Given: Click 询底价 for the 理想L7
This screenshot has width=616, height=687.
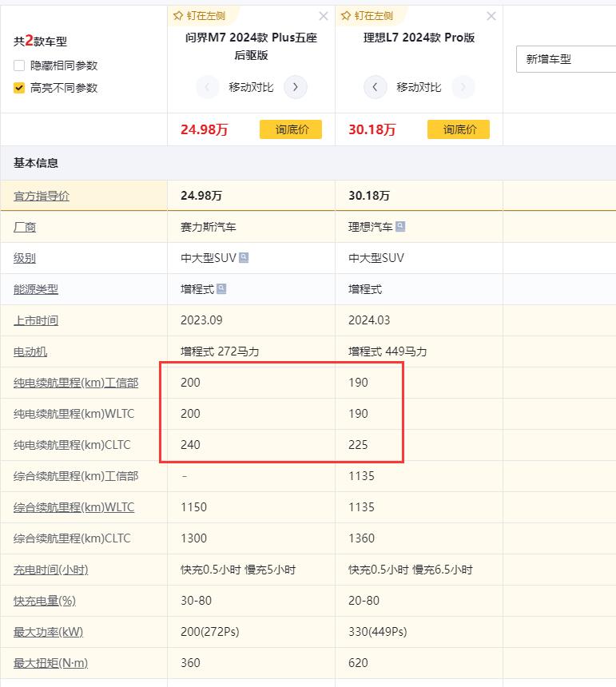Looking at the screenshot, I should pyautogui.click(x=459, y=129).
